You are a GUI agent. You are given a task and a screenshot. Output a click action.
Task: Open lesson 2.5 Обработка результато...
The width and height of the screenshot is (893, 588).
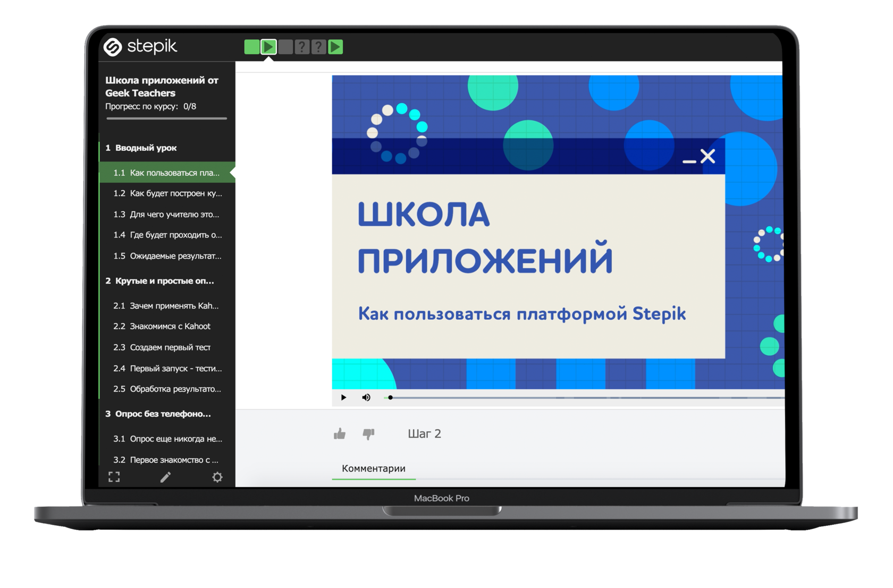point(167,389)
